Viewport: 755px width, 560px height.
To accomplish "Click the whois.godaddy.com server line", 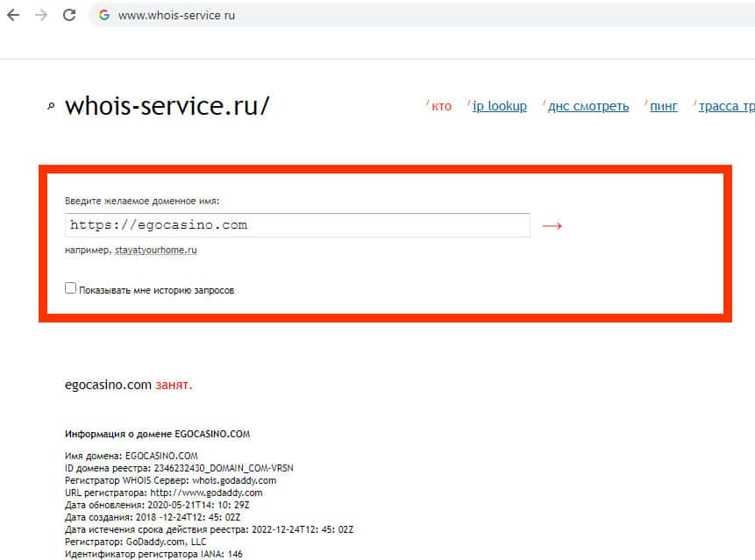I will (170, 480).
